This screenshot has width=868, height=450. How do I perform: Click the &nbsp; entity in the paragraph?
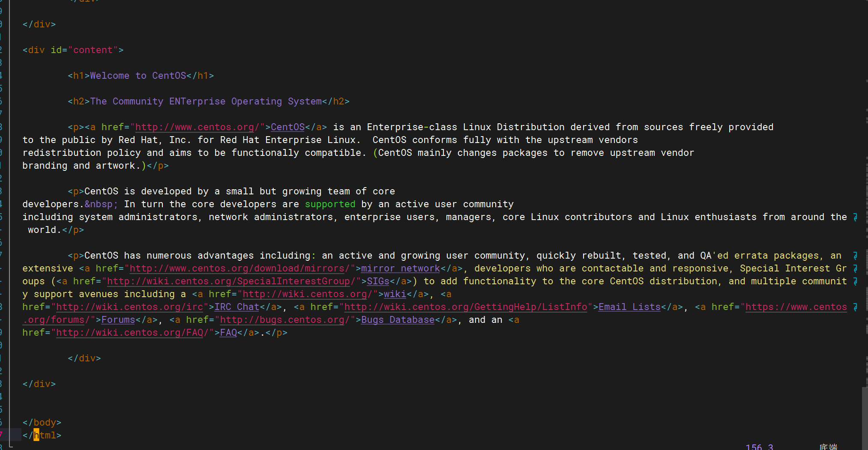[101, 204]
